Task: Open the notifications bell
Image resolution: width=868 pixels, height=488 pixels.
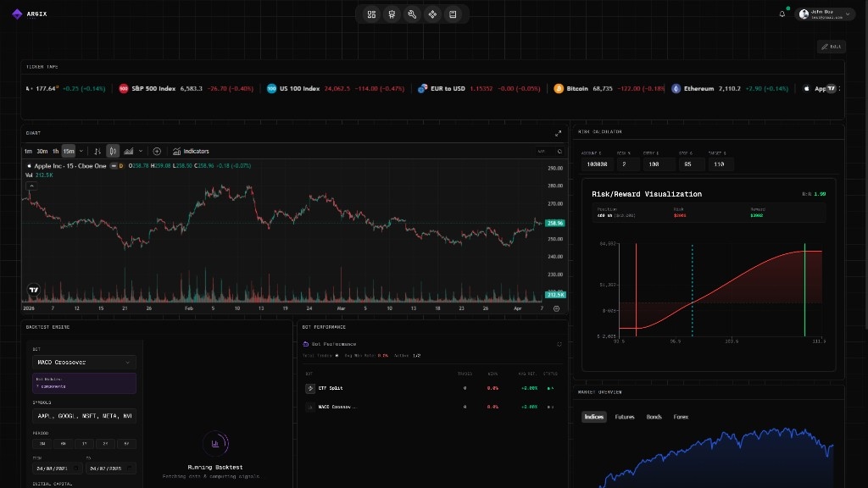Action: coord(782,14)
